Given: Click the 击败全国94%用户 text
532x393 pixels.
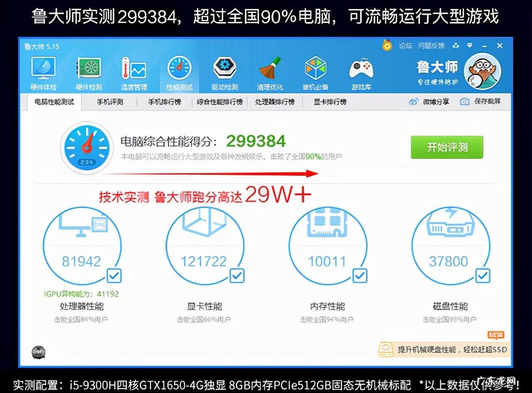Looking at the screenshot, I should (x=327, y=319).
